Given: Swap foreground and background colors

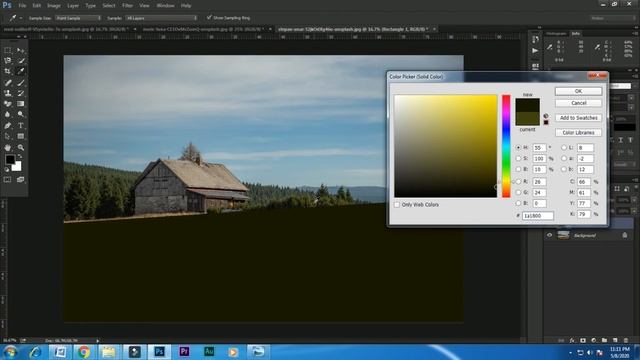Looking at the screenshot, I should tap(20, 156).
